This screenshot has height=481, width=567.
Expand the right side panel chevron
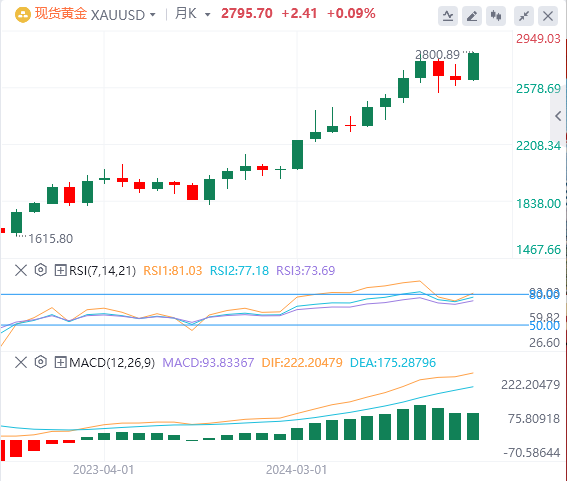(x=558, y=116)
